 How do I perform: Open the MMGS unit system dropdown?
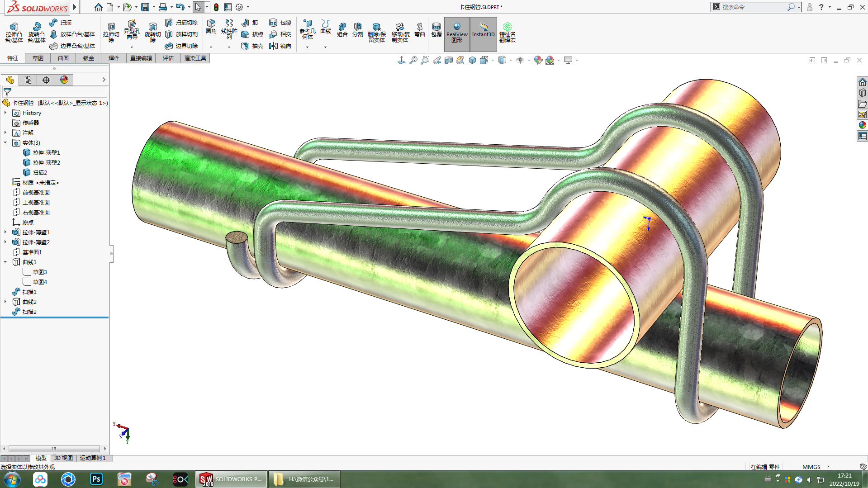pyautogui.click(x=829, y=467)
